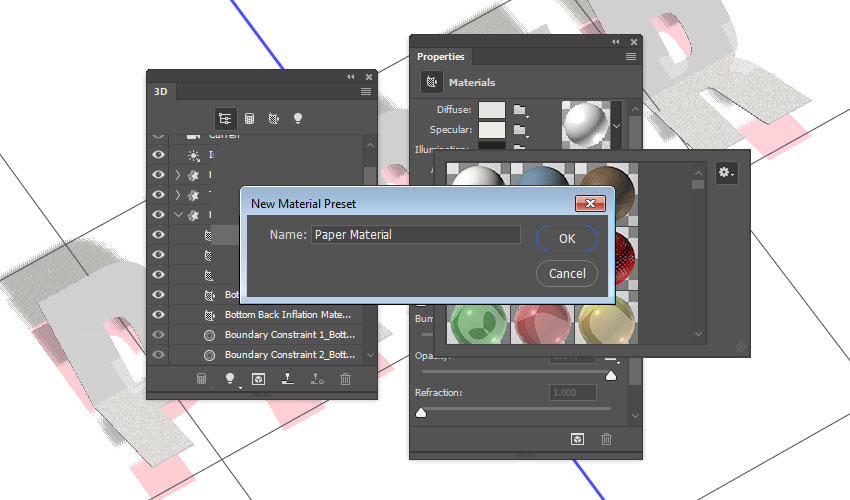The height and width of the screenshot is (500, 850).
Task: Click the calculator icon at bottom of 3D panel
Action: tap(201, 379)
